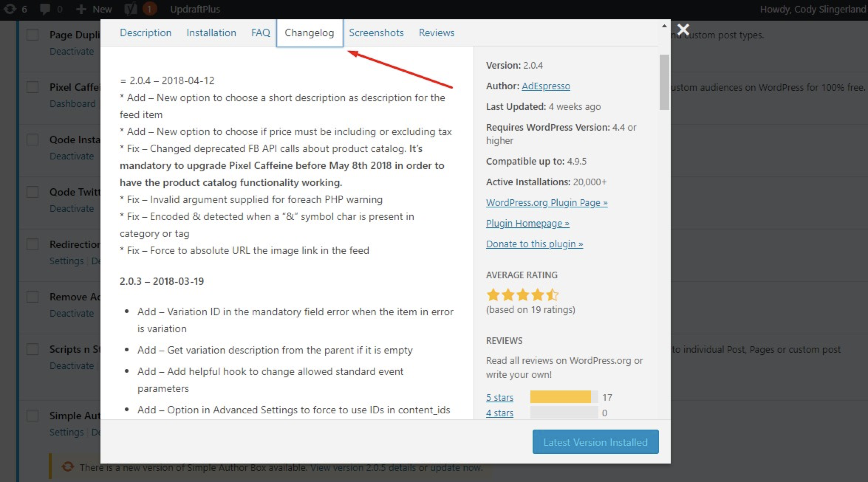Select the Changelog tab

tap(310, 32)
